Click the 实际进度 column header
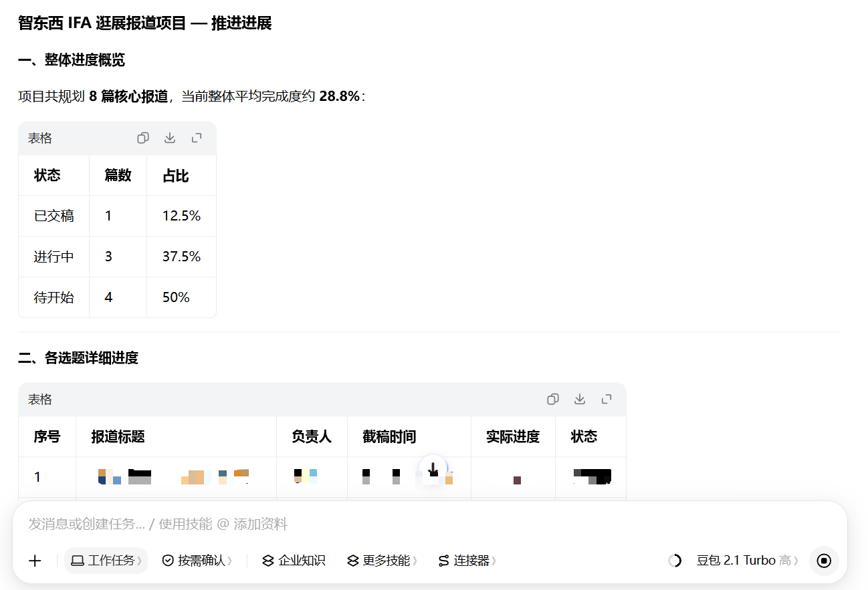868x590 pixels. point(513,436)
